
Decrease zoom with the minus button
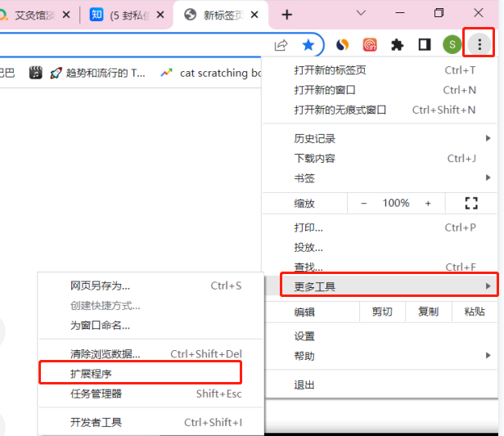[363, 203]
